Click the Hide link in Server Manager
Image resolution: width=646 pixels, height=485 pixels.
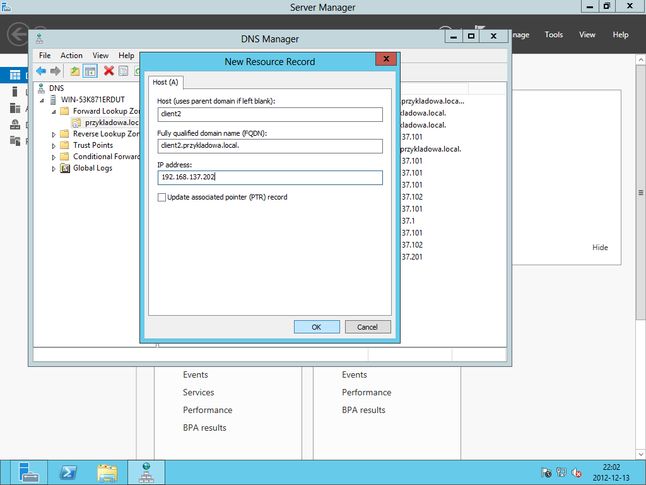click(x=600, y=248)
